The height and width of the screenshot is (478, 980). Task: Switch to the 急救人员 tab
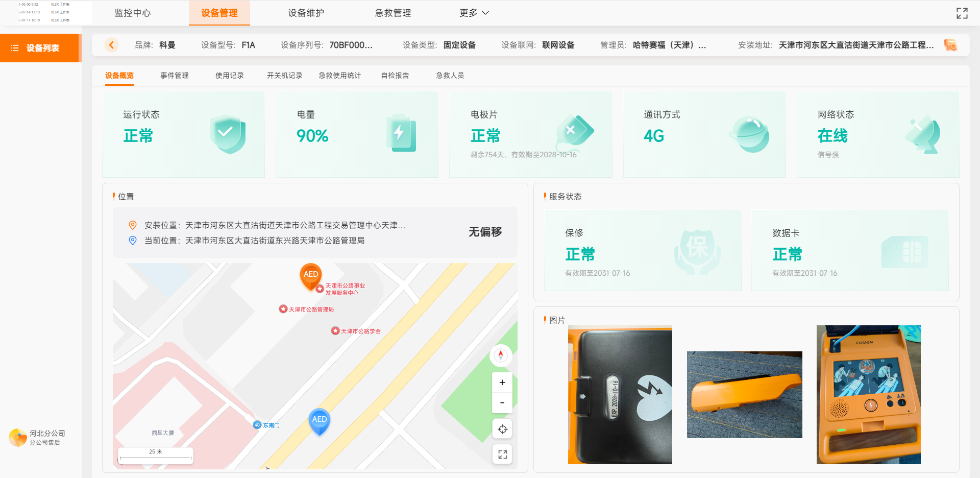coord(450,76)
